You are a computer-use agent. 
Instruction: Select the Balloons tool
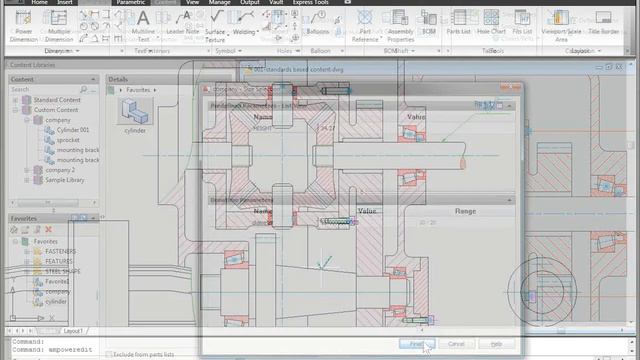click(x=318, y=22)
